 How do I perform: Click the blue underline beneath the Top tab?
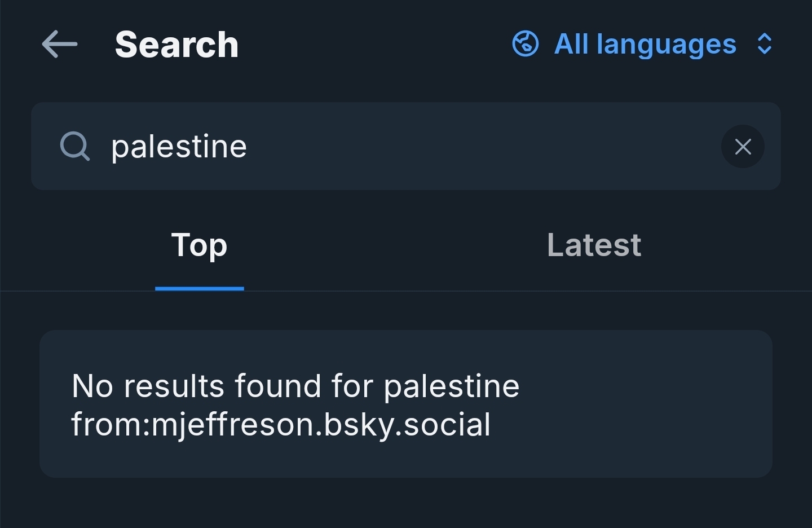pos(199,288)
